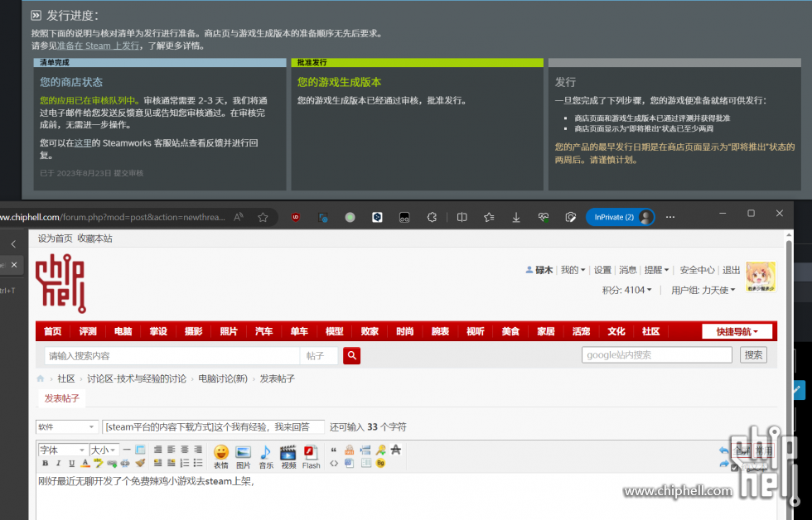Image resolution: width=812 pixels, height=520 pixels.
Task: Open the 摄影 nav section
Action: (194, 332)
